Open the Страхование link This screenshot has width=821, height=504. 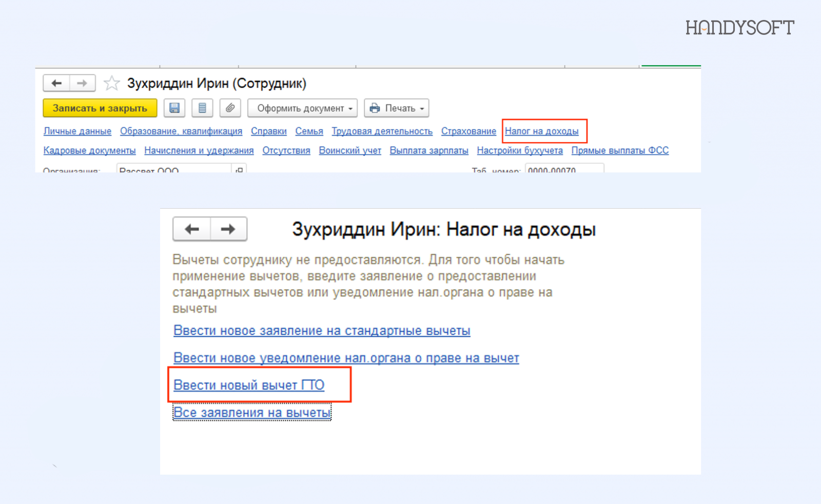tap(468, 131)
